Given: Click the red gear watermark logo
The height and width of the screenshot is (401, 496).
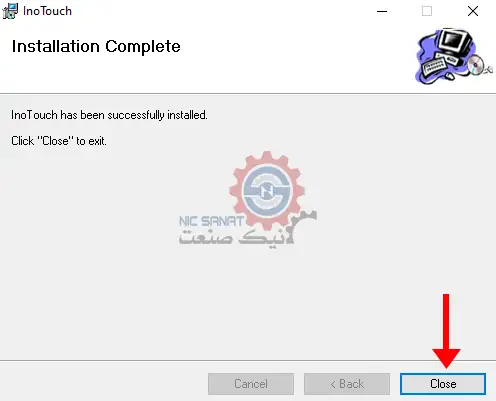Looking at the screenshot, I should (x=267, y=190).
